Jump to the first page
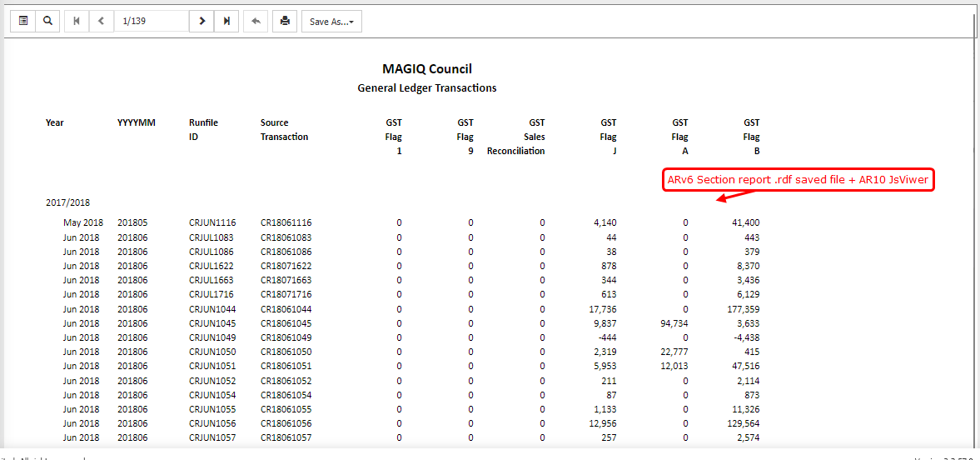The image size is (980, 460). click(x=77, y=21)
